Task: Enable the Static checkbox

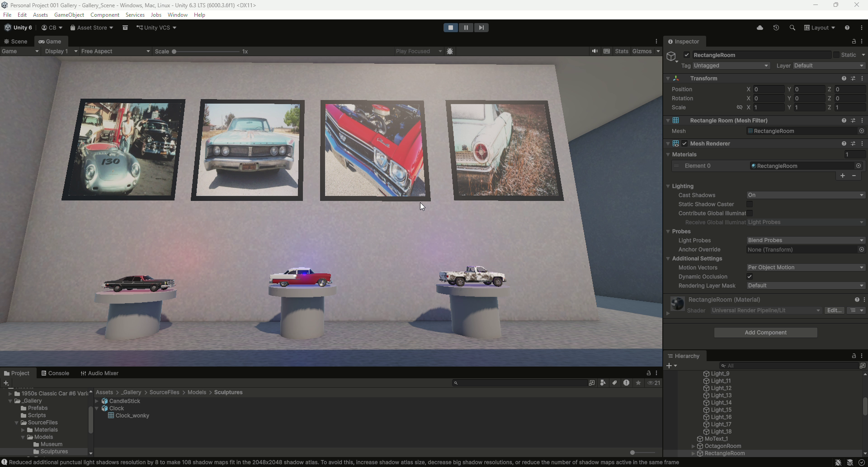Action: (x=836, y=55)
